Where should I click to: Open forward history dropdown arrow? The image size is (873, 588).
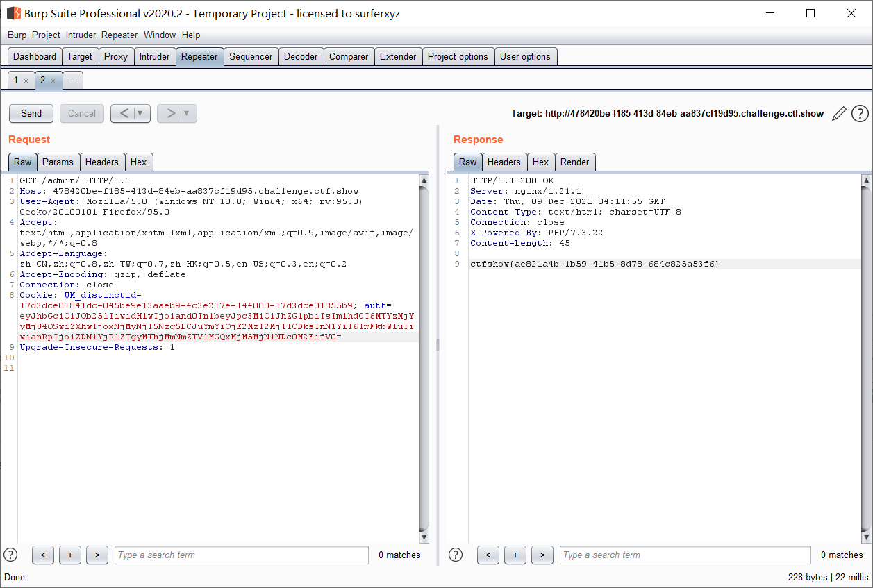click(x=188, y=113)
